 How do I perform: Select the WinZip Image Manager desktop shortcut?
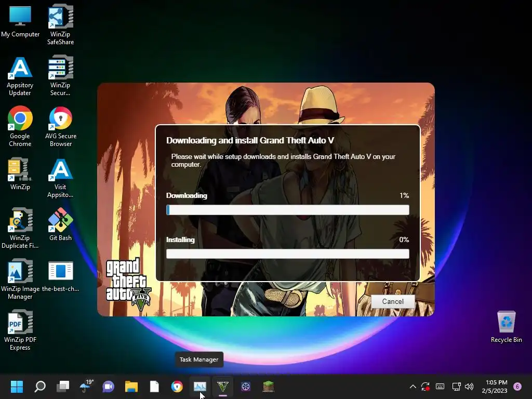tap(20, 279)
